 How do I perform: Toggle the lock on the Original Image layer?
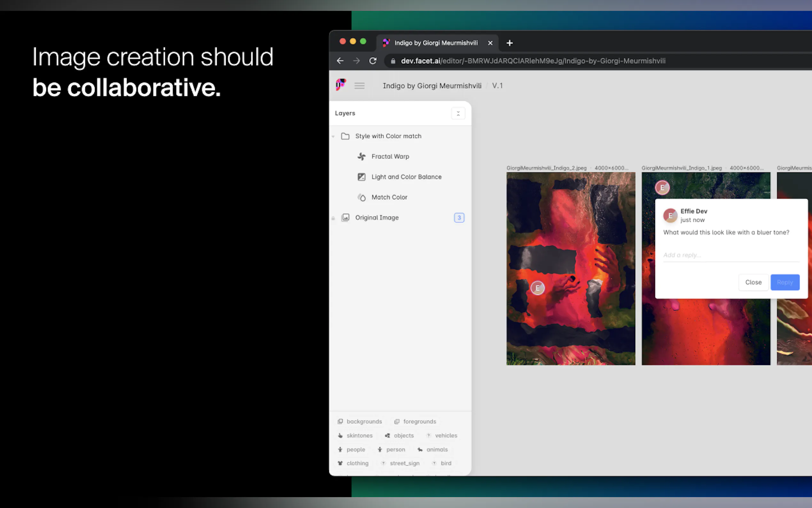[x=333, y=218]
